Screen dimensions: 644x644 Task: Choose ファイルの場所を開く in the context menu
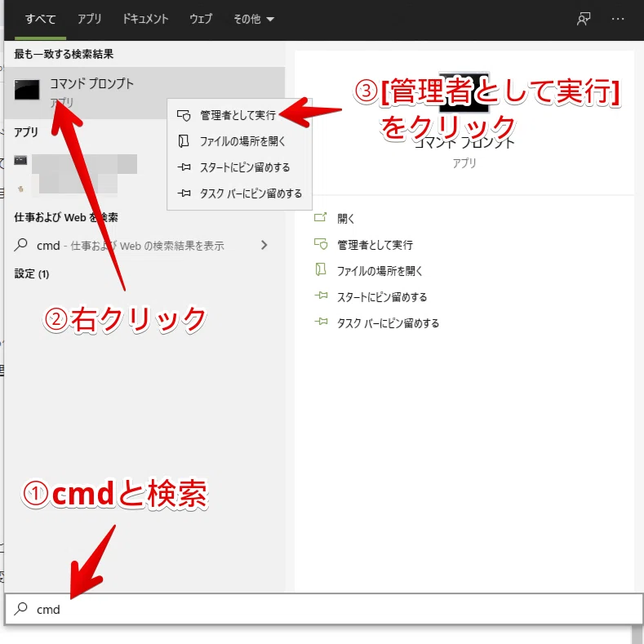point(239,141)
